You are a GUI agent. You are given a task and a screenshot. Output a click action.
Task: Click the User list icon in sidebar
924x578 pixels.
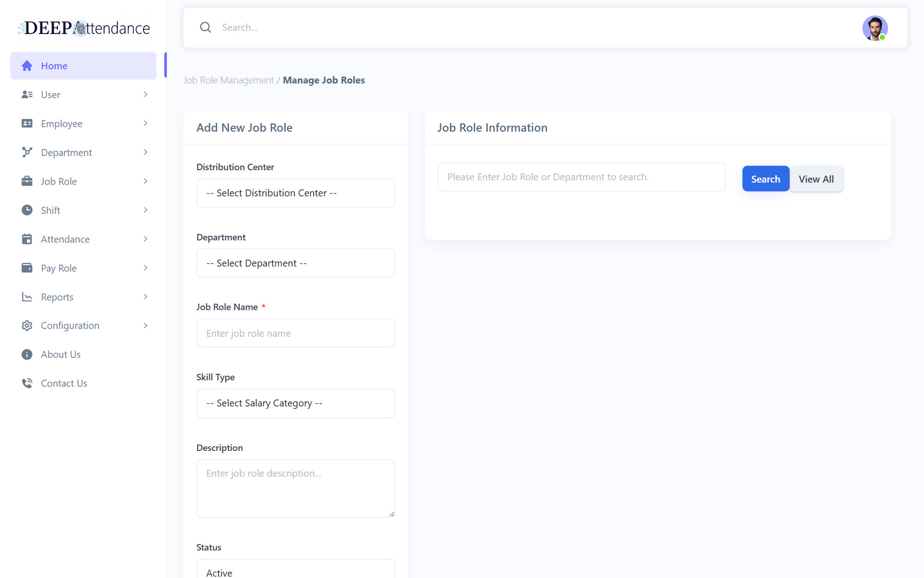27,94
